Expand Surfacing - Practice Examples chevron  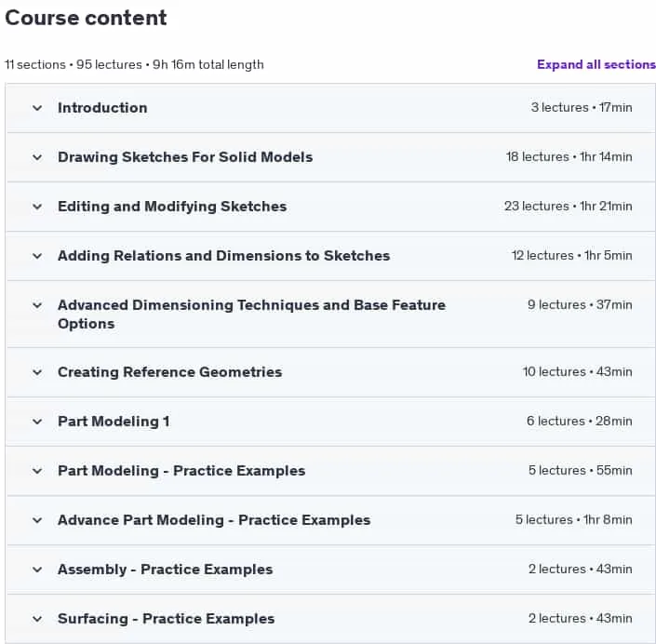(x=37, y=619)
